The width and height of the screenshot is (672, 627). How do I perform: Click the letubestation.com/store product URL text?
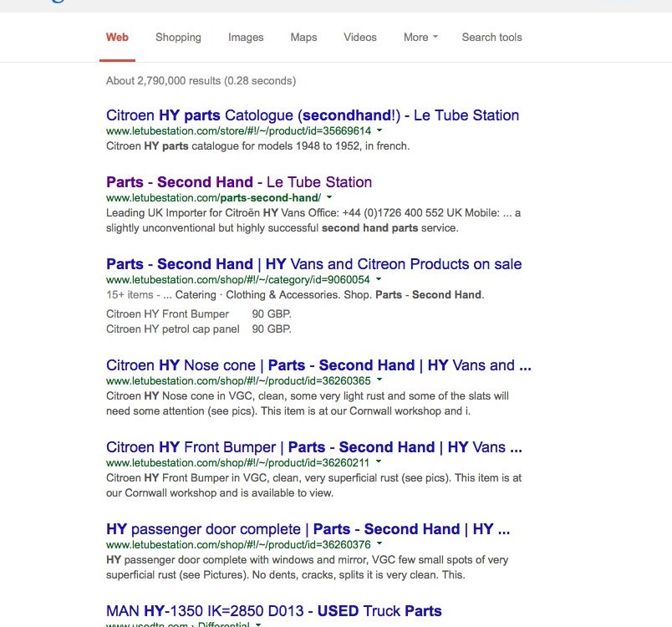click(238, 130)
